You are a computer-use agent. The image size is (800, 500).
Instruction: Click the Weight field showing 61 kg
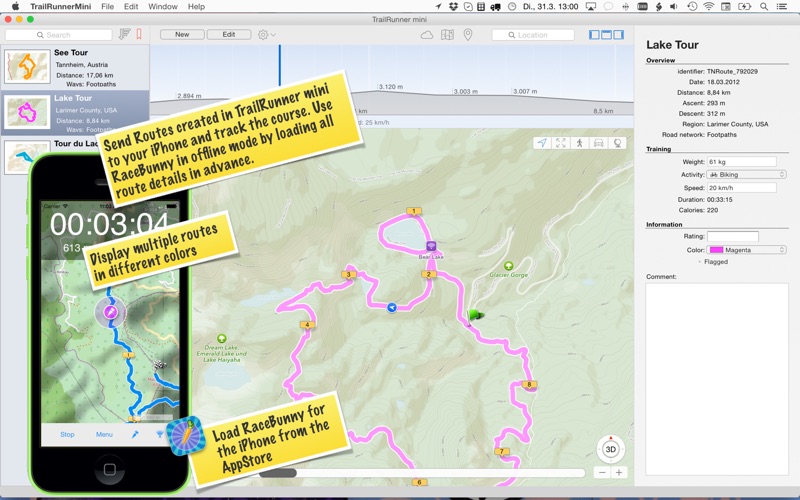pos(742,162)
